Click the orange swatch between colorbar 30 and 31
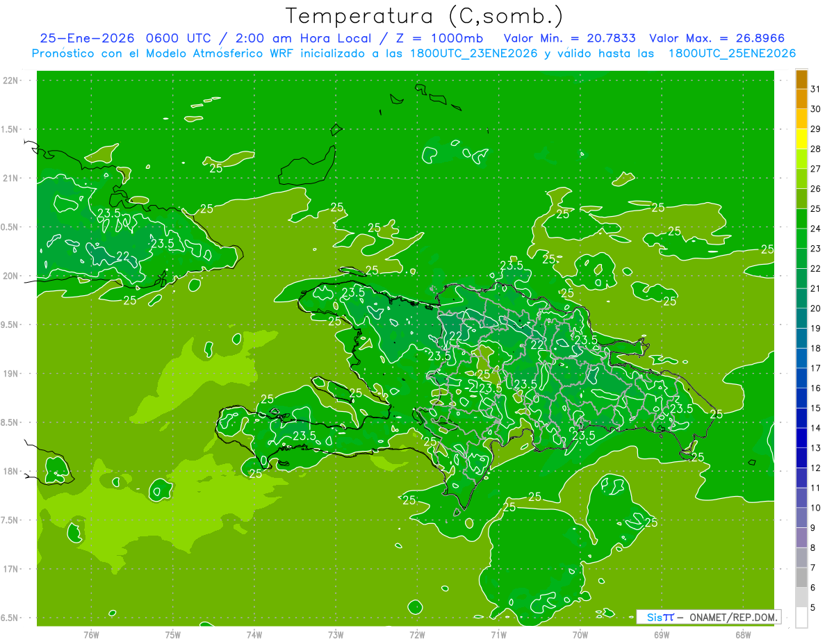This screenshot has height=644, width=834. coord(801,99)
